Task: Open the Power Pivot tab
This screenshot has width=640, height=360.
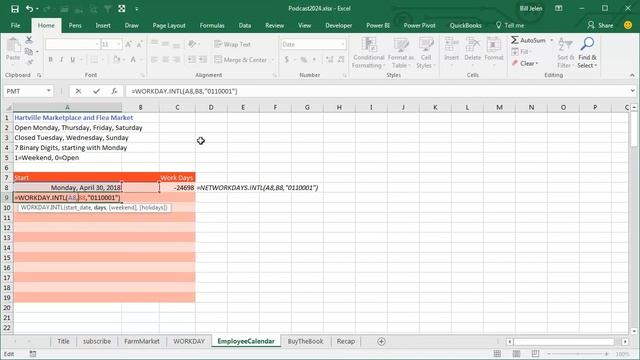Action: click(x=419, y=25)
